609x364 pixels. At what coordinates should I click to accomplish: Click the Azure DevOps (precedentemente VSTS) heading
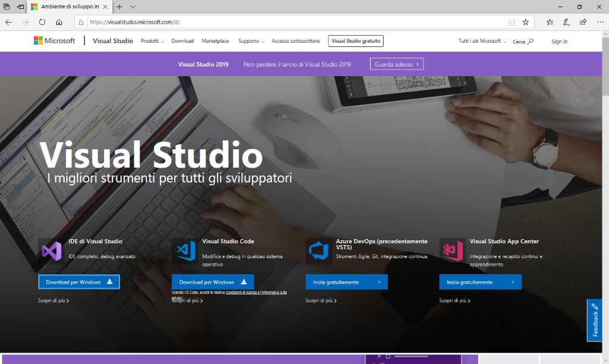coord(382,244)
